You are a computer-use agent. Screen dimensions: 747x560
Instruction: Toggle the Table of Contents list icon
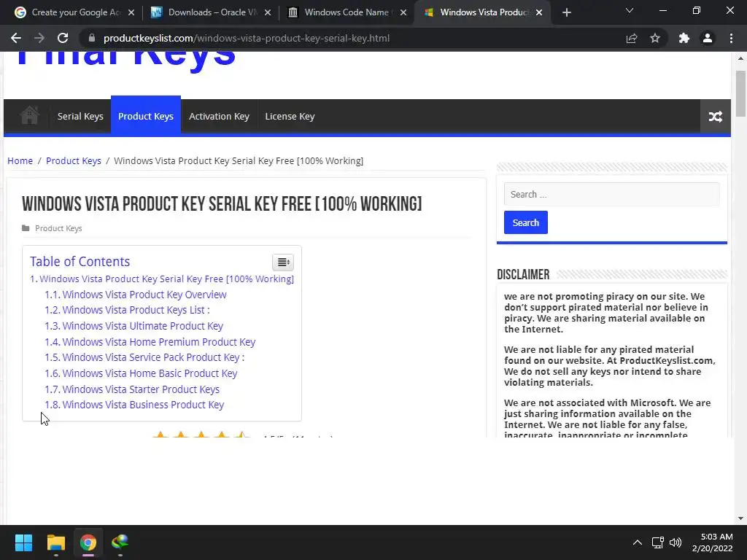pyautogui.click(x=283, y=262)
